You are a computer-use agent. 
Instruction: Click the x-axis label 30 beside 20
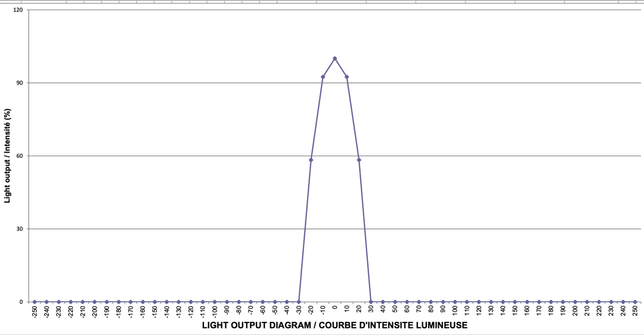pos(371,309)
